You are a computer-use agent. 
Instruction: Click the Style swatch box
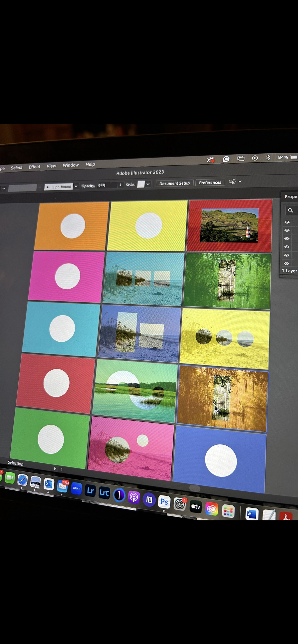(141, 184)
